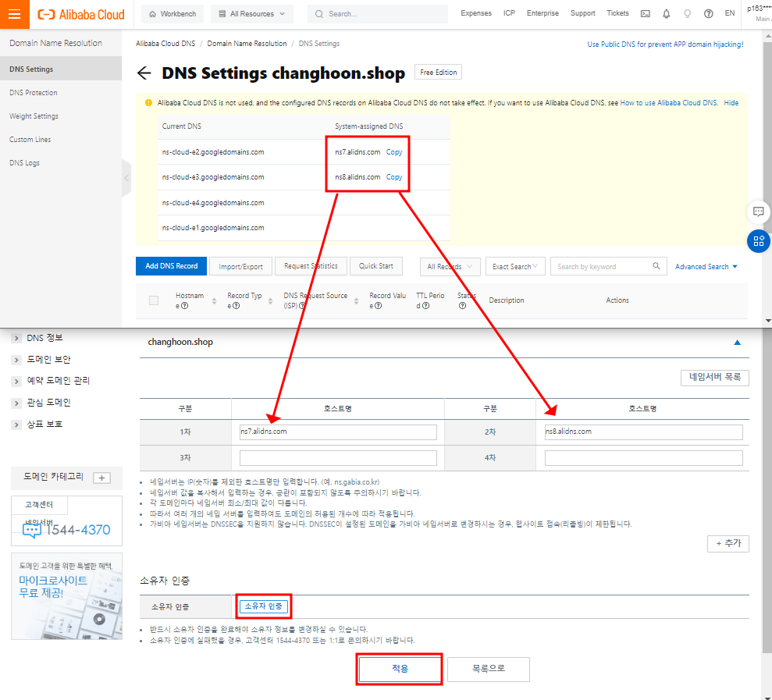This screenshot has height=700, width=772.
Task: Click the 적용 apply button
Action: [400, 669]
